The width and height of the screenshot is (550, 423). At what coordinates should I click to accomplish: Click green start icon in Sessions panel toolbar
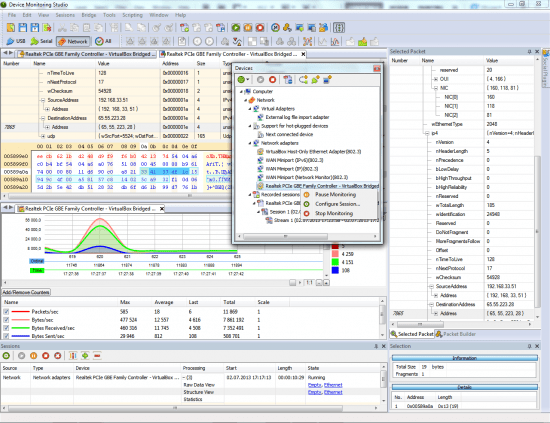pos(6,356)
